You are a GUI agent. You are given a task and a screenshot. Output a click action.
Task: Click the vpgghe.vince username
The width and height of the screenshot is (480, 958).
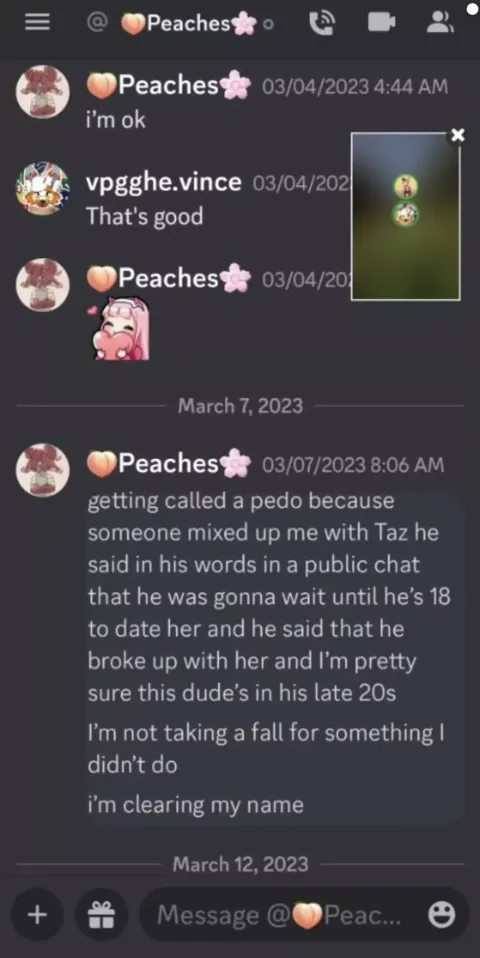click(x=164, y=181)
